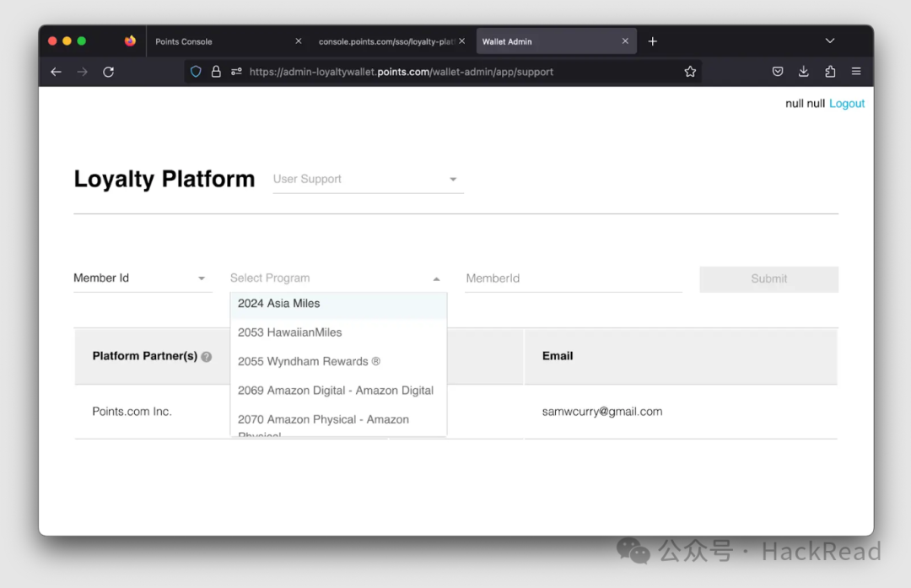Open the Downloads toolbar icon
911x588 pixels.
pyautogui.click(x=804, y=72)
